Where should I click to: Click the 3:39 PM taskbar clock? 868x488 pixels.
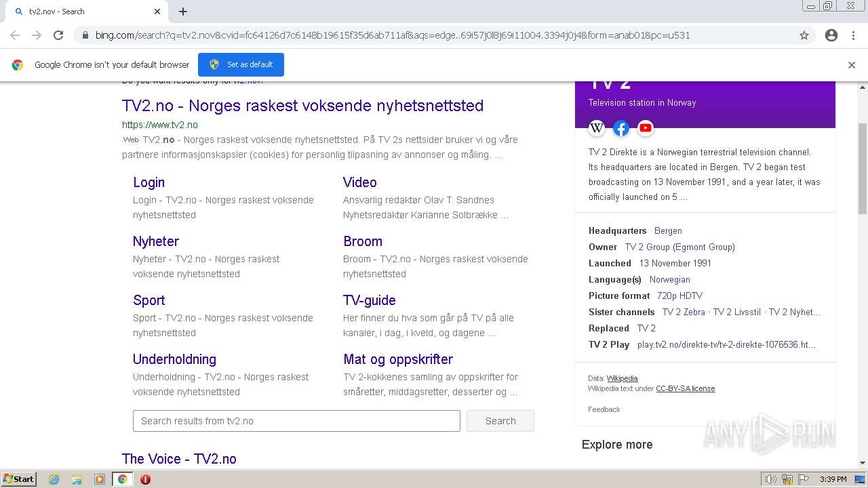pyautogui.click(x=833, y=479)
